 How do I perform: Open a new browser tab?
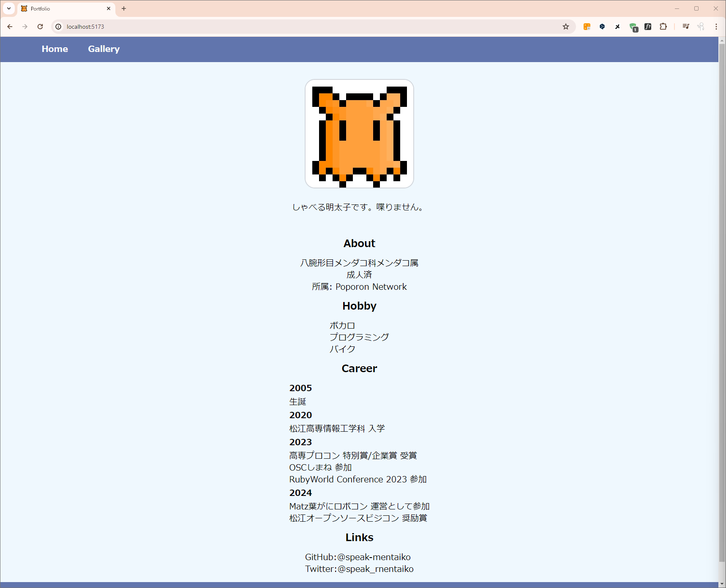coord(124,8)
